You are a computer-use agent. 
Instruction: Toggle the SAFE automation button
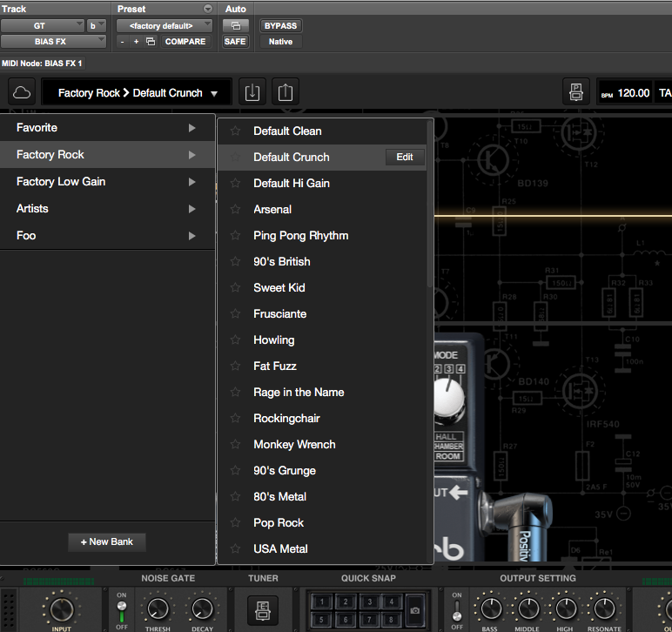coord(235,42)
